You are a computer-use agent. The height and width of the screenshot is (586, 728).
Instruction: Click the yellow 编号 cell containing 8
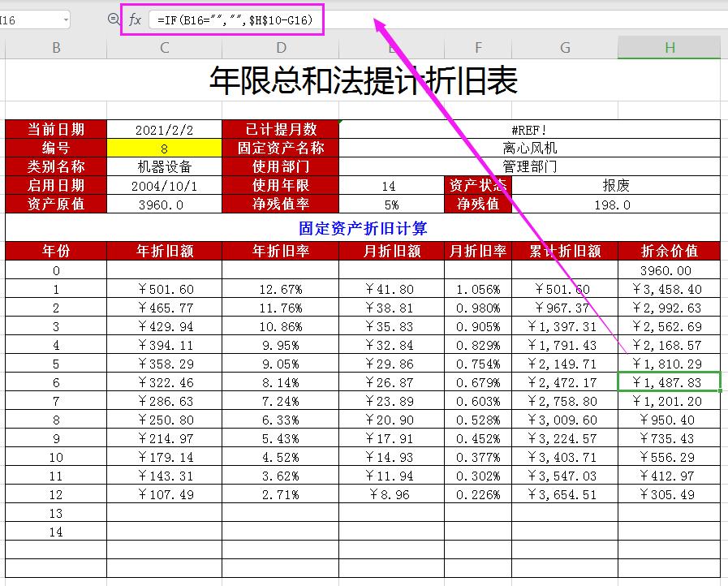164,148
